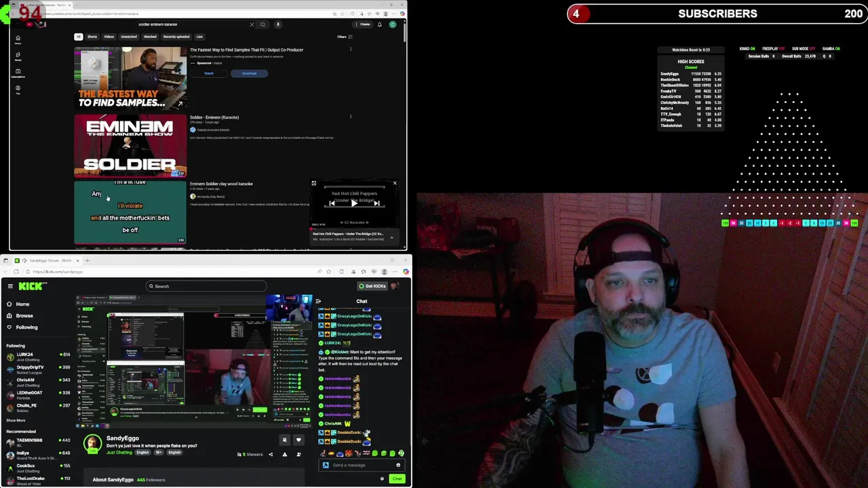Select the 'Live' filter chip
This screenshot has width=868, height=488.
point(199,37)
